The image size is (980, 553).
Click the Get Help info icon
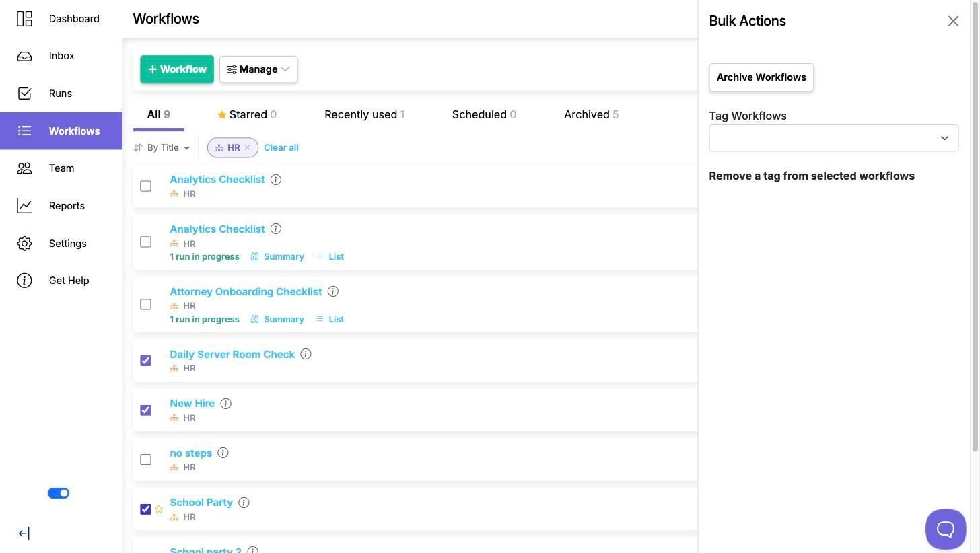24,281
